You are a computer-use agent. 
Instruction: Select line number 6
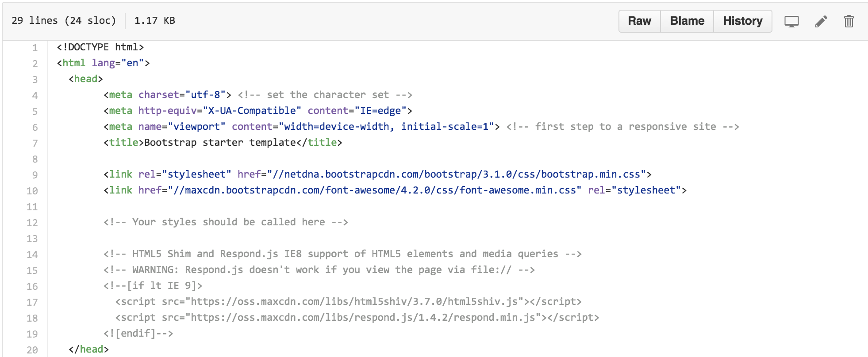pyautogui.click(x=35, y=127)
